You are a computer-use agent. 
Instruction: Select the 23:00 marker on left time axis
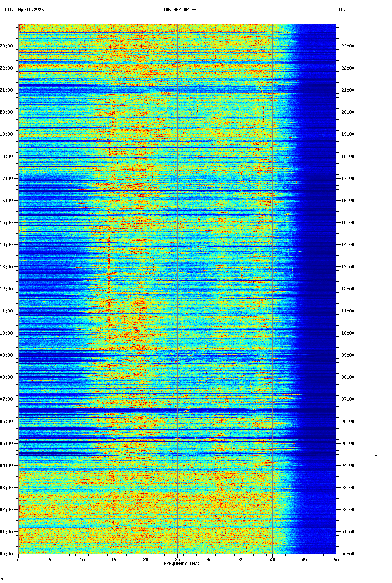7,46
